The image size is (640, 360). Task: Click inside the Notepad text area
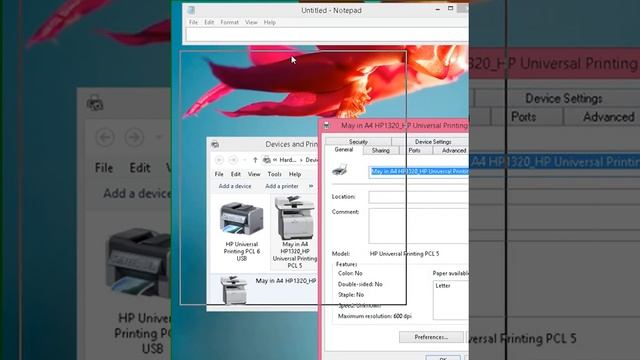point(327,35)
